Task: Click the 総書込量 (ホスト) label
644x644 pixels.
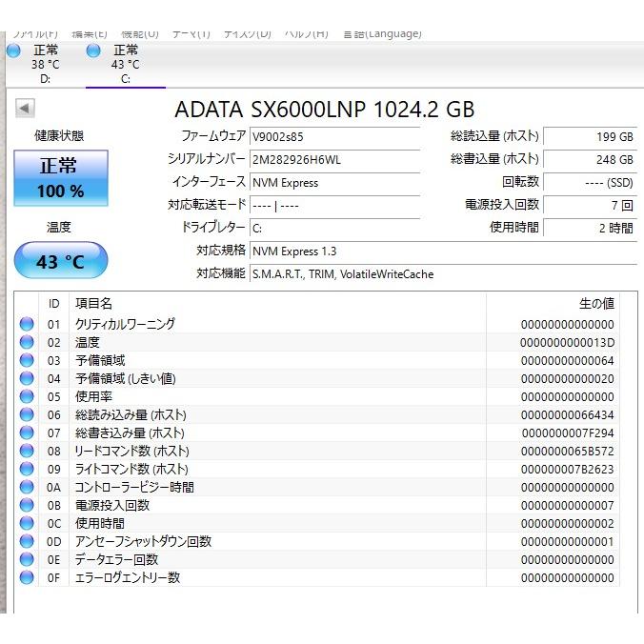Action: pyautogui.click(x=494, y=159)
